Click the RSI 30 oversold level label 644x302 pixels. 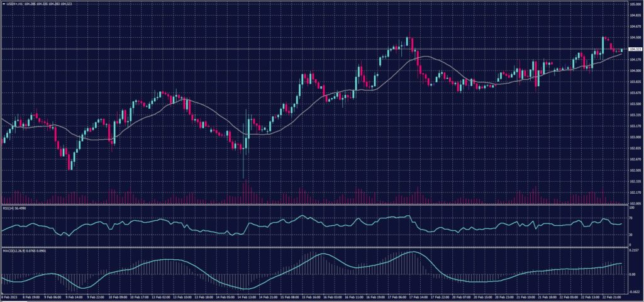coord(630,235)
